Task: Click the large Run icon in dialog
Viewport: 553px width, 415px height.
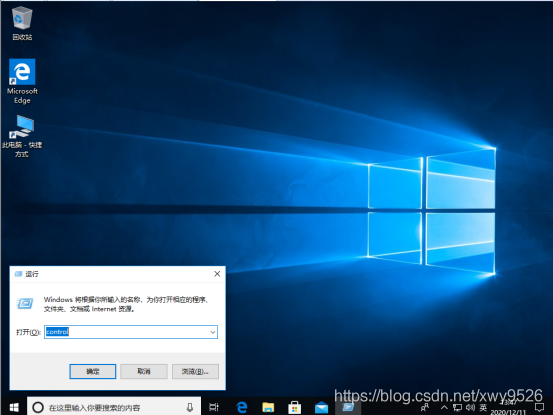Action: 25,303
